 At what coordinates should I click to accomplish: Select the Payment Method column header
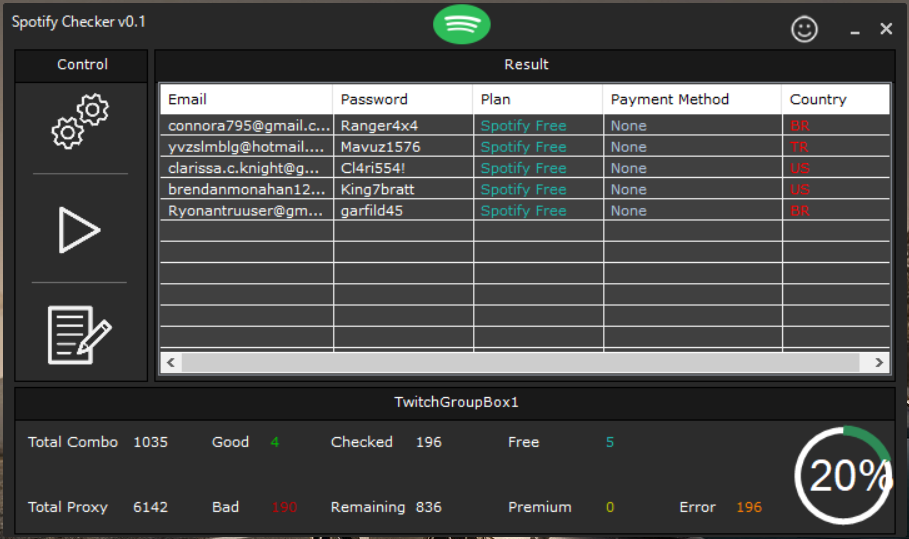point(692,99)
